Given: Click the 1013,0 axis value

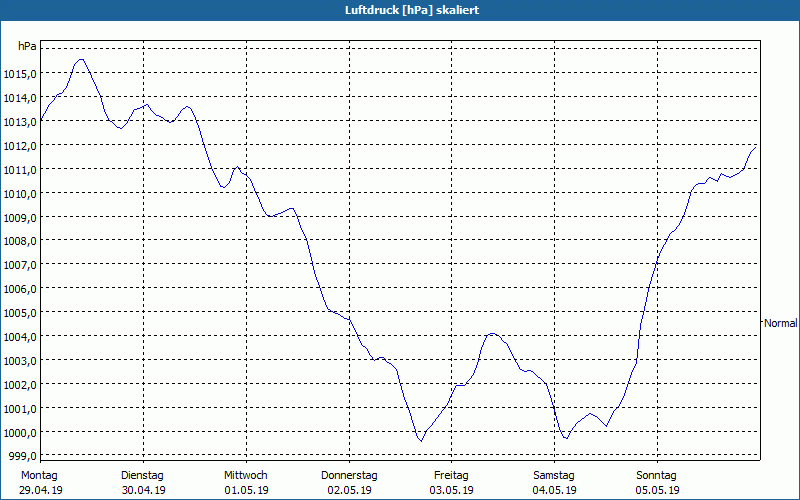Looking at the screenshot, I should (x=20, y=122).
